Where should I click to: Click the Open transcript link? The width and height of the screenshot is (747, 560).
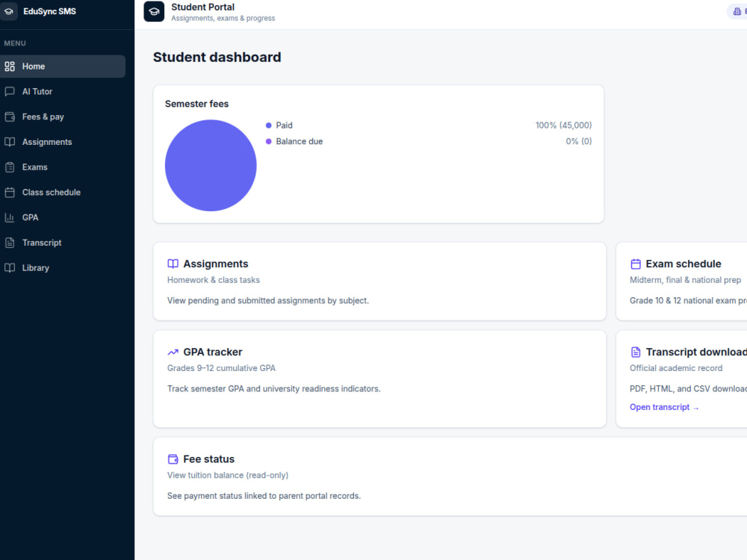[664, 407]
